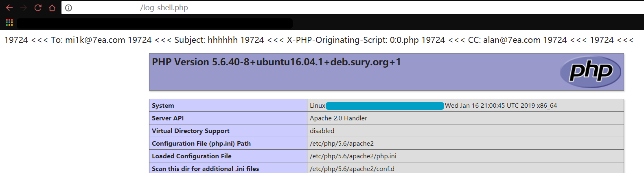Click the /etc/php/5.6/apache2/conf.d value
The height and width of the screenshot is (173, 644).
coord(352,169)
